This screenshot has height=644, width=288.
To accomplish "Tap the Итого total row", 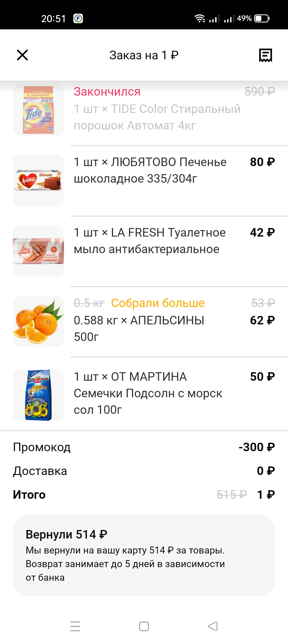I will click(144, 494).
